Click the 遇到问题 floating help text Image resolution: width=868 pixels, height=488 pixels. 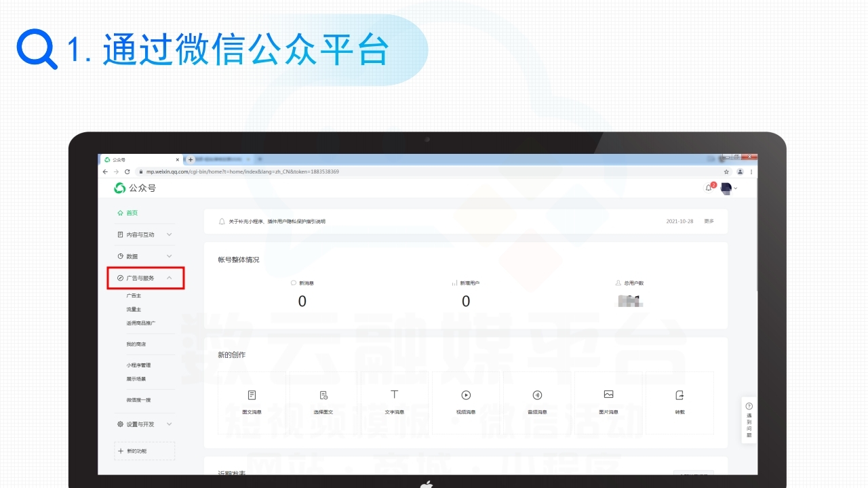749,425
